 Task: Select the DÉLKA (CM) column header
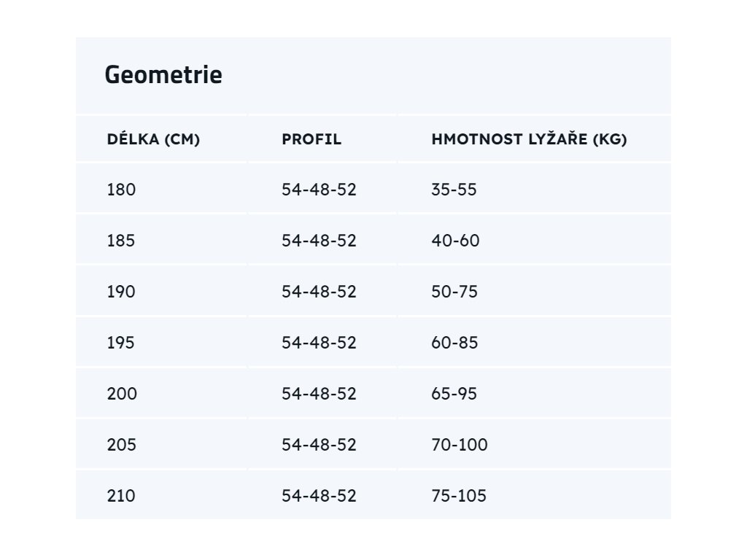coord(153,139)
